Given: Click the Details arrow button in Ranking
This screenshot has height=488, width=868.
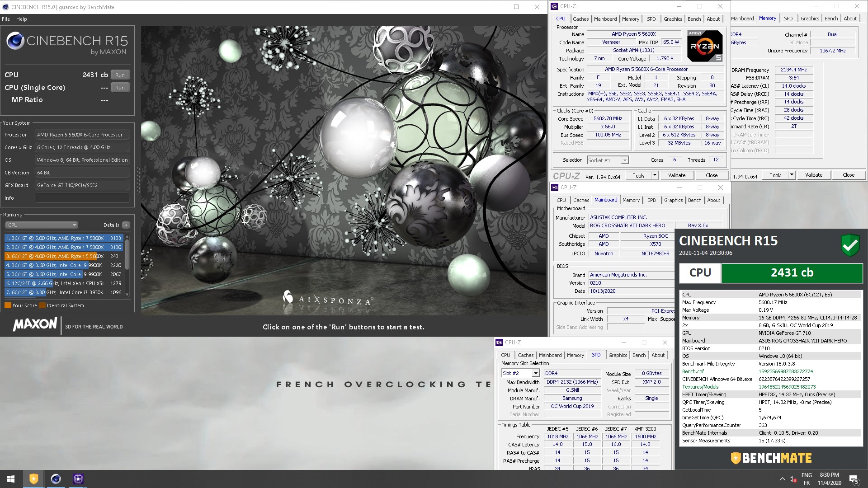Looking at the screenshot, I should coord(126,225).
